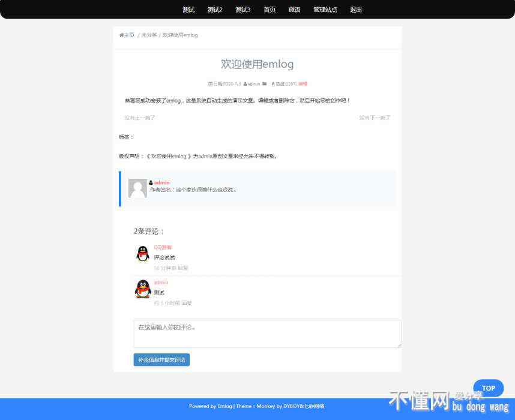Click the folder category icon under the title
The height and width of the screenshot is (420, 515).
click(x=265, y=84)
